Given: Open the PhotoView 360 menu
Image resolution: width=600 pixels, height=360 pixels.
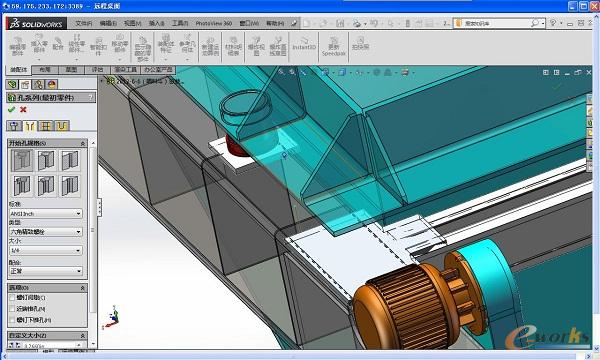Looking at the screenshot, I should tap(214, 23).
